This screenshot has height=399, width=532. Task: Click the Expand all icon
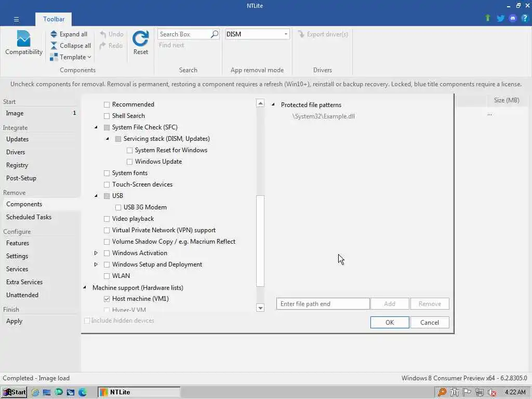pos(54,34)
